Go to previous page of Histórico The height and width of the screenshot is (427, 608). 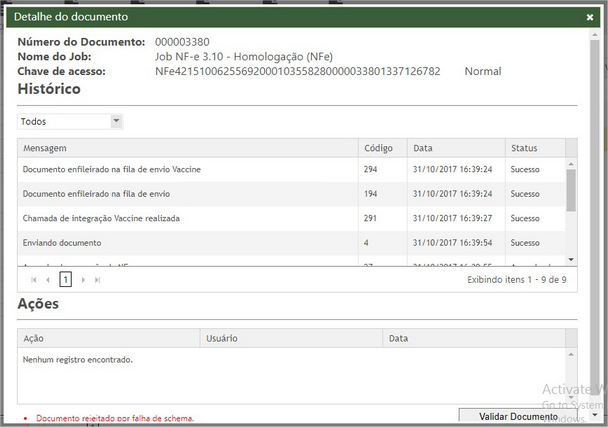tap(48, 280)
